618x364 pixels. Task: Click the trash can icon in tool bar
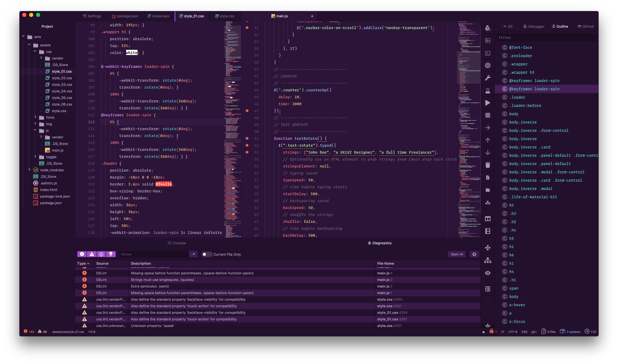[x=488, y=165]
